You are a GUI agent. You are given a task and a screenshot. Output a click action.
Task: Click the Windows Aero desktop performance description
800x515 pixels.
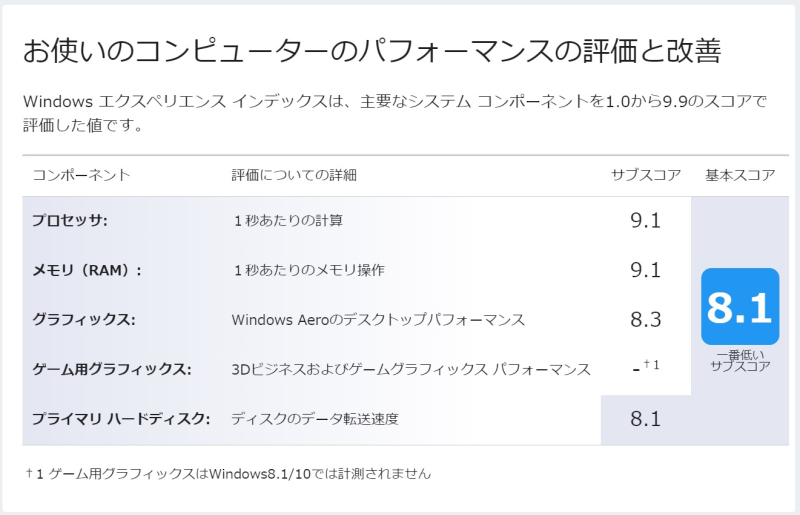tap(378, 320)
